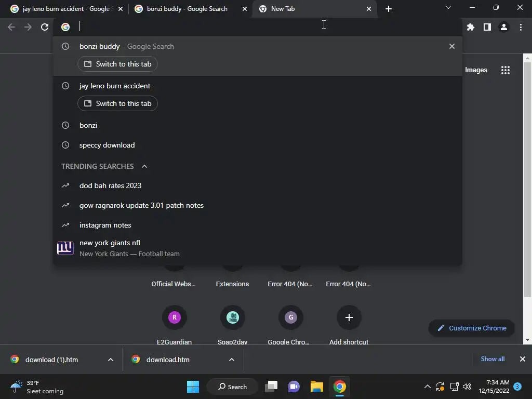Click Switch to this tab under jay leno
This screenshot has width=532, height=399.
click(x=117, y=103)
